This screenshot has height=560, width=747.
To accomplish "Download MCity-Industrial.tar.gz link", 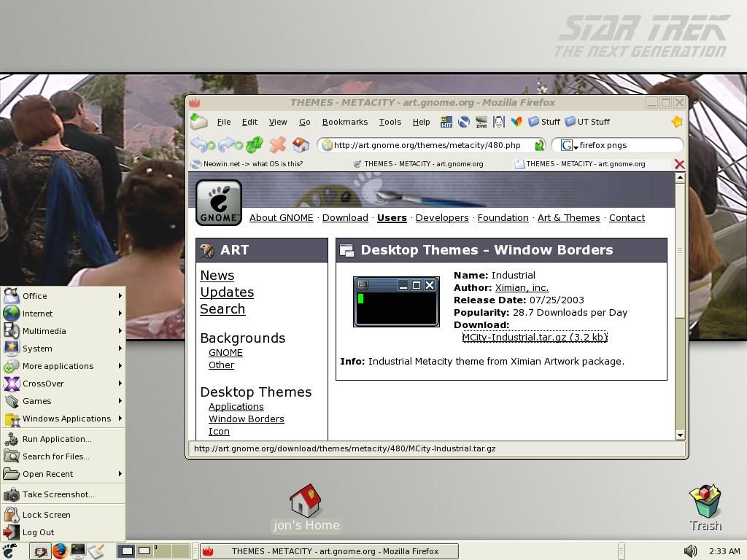I will click(x=534, y=337).
